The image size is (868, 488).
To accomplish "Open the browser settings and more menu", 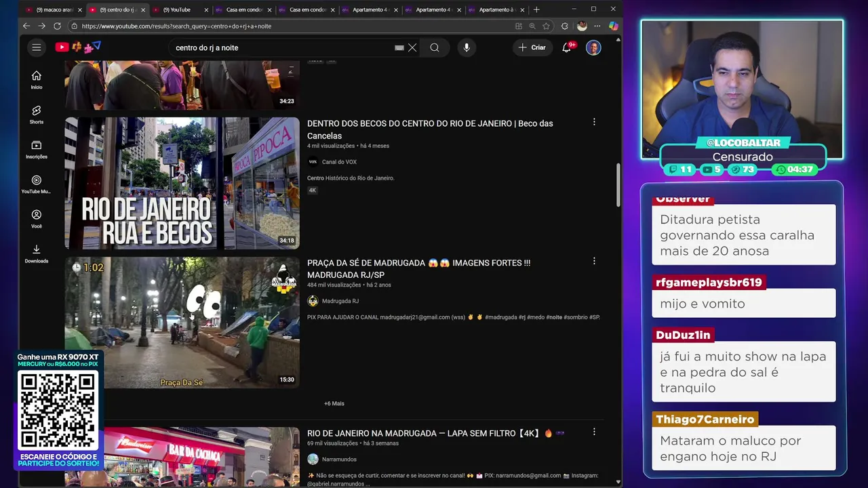I will pyautogui.click(x=597, y=26).
